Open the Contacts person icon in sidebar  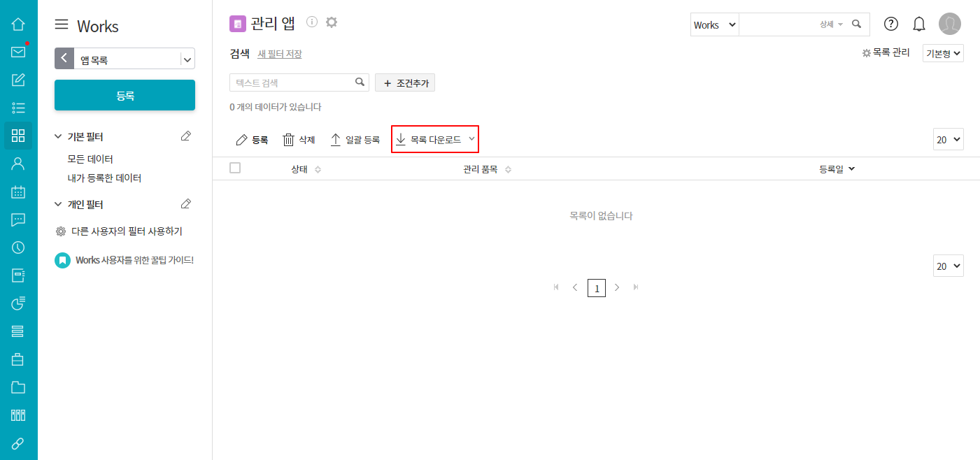click(x=18, y=164)
